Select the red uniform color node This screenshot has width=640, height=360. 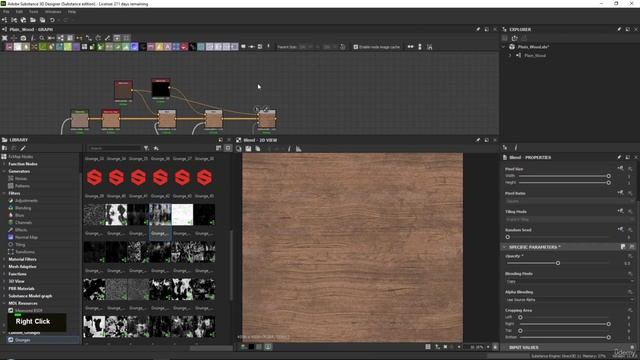pos(123,90)
